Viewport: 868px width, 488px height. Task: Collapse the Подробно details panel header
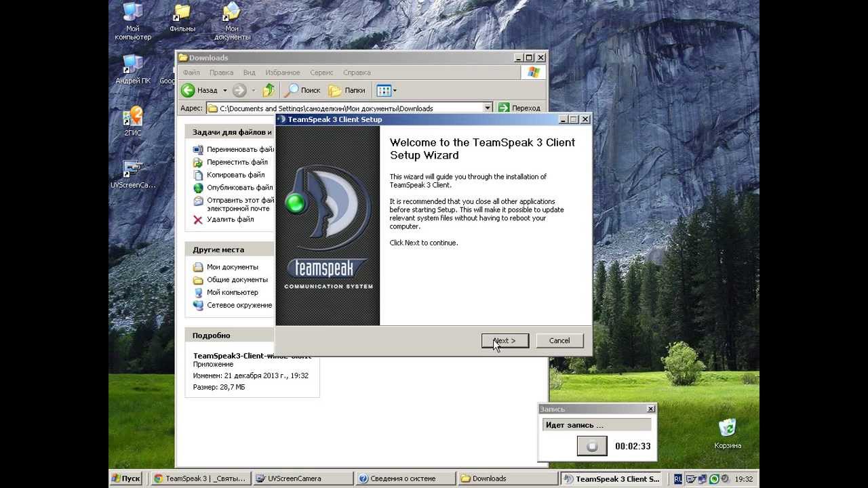pyautogui.click(x=230, y=335)
